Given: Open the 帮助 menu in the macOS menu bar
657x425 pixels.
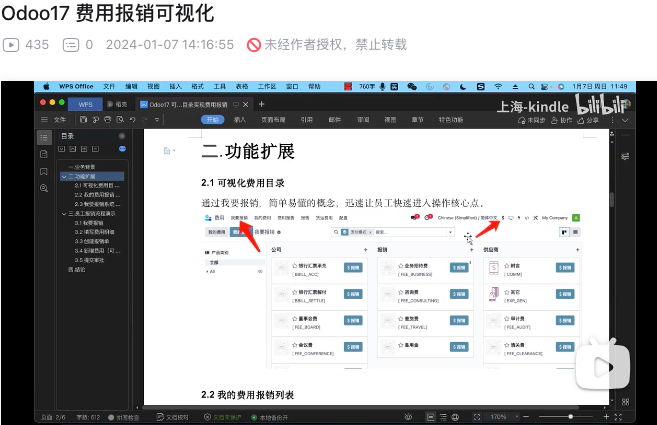Looking at the screenshot, I should coord(314,86).
